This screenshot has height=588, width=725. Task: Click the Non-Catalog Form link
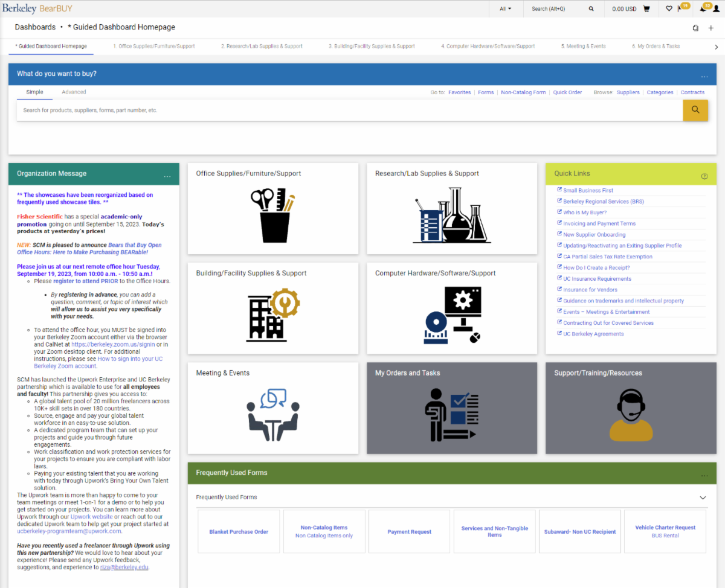click(523, 92)
